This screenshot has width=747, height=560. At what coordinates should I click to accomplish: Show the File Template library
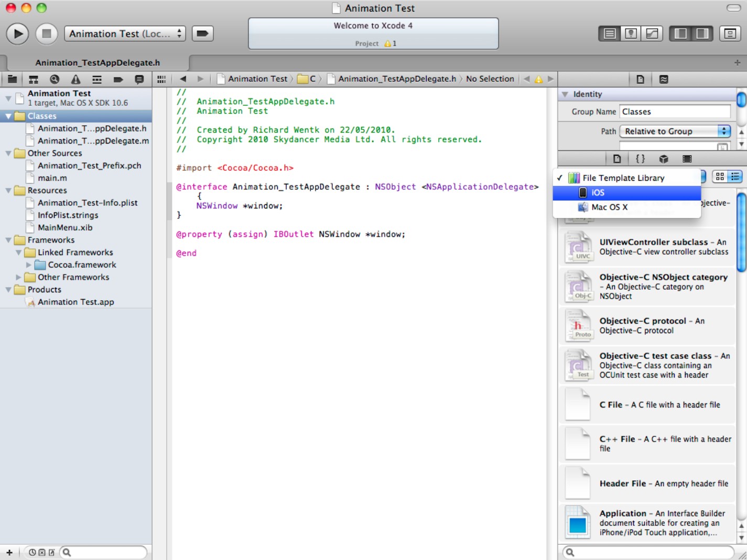[x=617, y=159]
